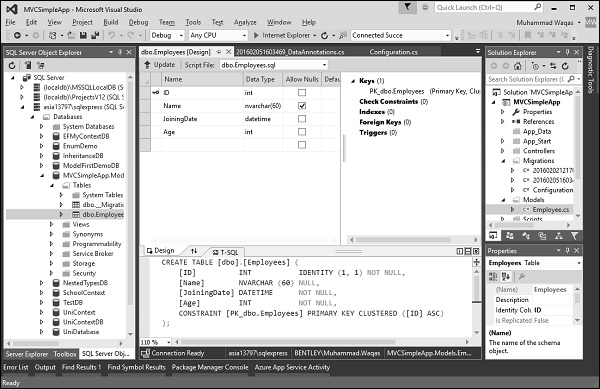The height and width of the screenshot is (389, 600).
Task: Uncheck Allow Nulls for Name column
Action: coord(302,106)
